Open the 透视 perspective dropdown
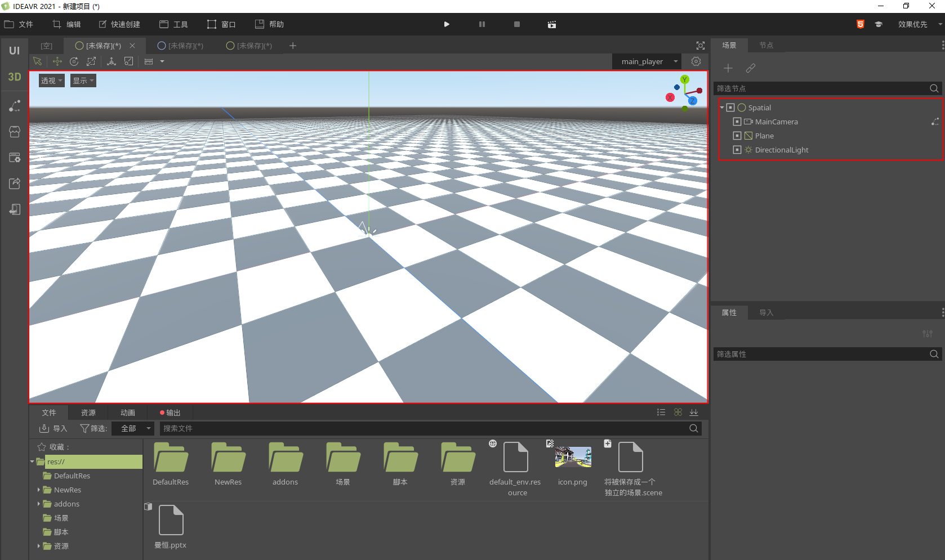The width and height of the screenshot is (945, 560). (51, 80)
